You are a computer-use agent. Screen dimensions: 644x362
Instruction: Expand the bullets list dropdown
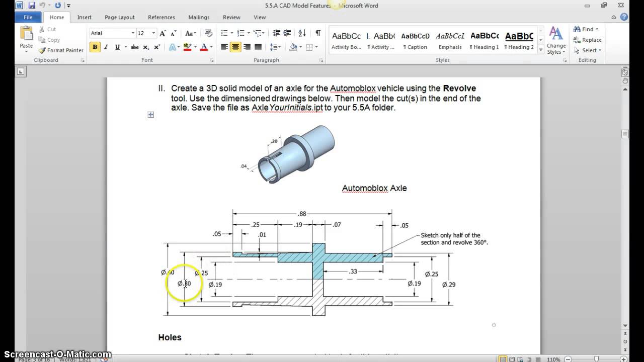232,33
